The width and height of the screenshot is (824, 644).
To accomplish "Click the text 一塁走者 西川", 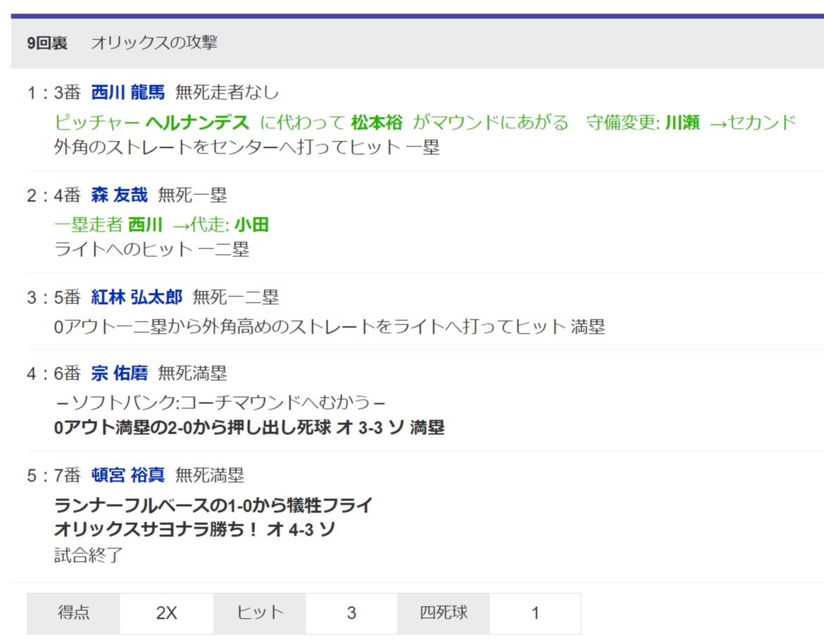I will tap(108, 225).
